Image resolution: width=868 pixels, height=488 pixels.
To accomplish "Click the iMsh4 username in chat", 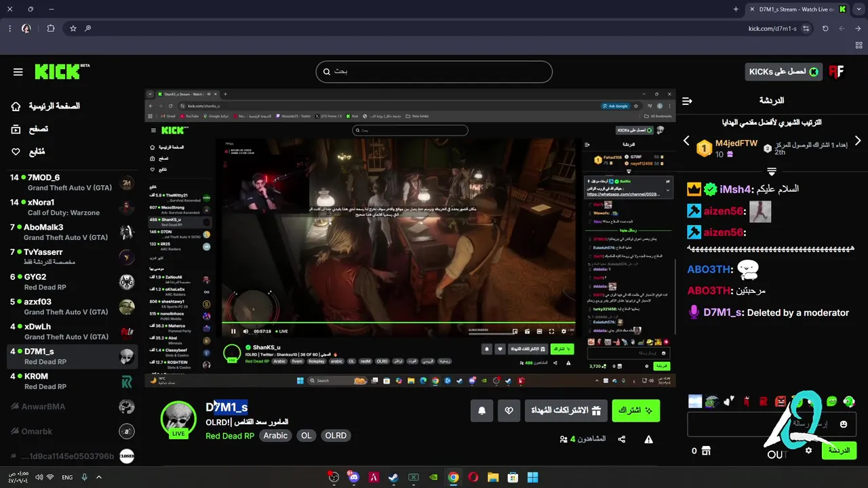I will pos(736,189).
